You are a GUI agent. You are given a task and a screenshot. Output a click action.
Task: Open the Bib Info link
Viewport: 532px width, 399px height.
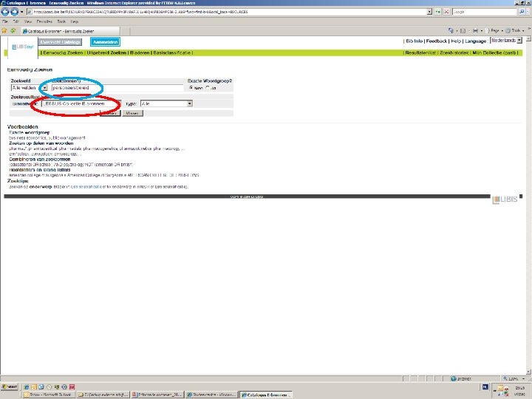pyautogui.click(x=414, y=41)
